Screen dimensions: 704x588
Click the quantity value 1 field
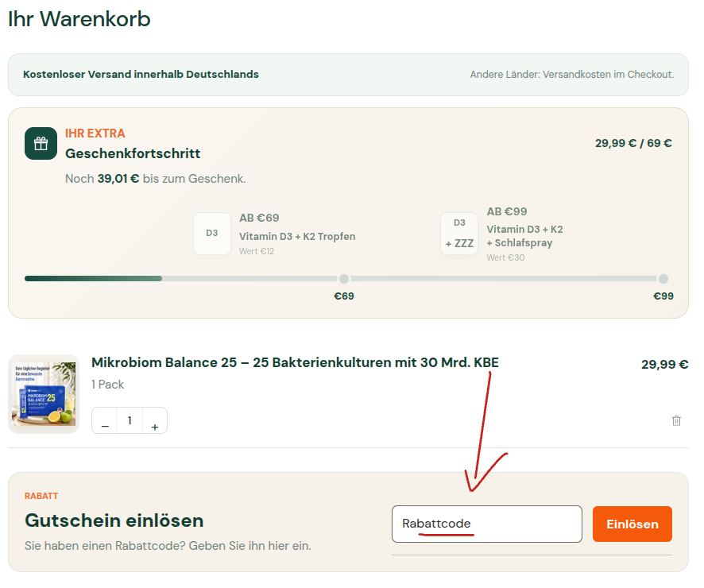coord(130,421)
